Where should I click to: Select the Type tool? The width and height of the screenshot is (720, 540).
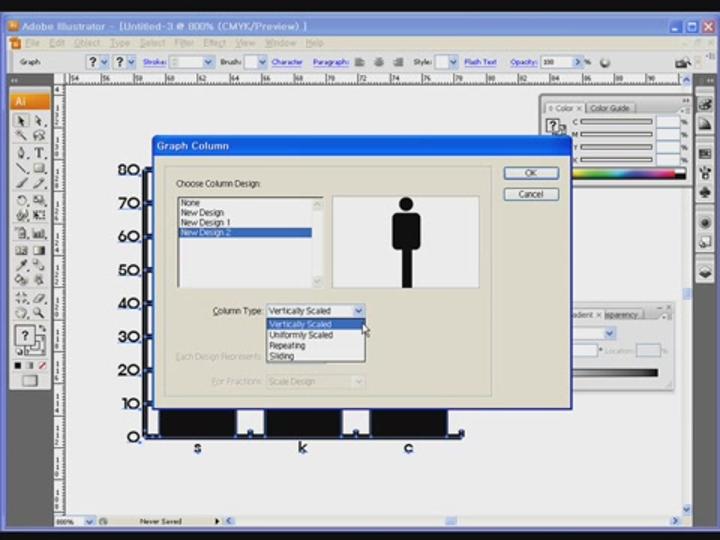pyautogui.click(x=39, y=153)
